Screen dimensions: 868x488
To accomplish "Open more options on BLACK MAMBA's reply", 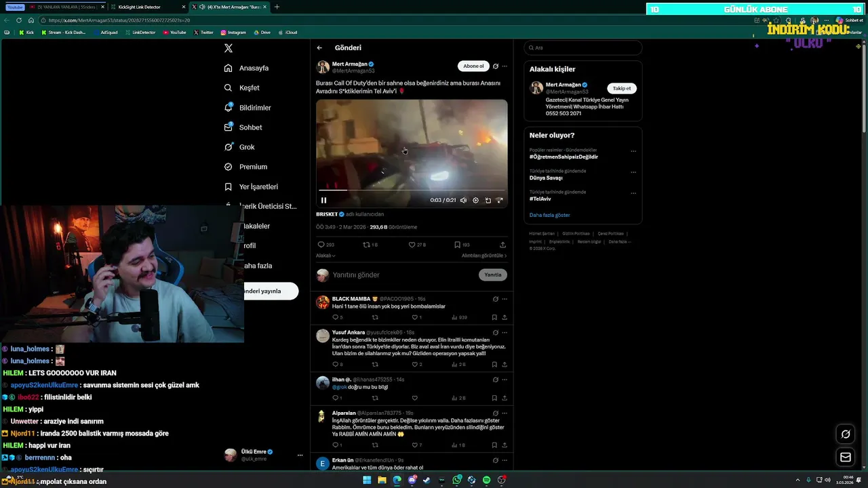I will pyautogui.click(x=505, y=299).
